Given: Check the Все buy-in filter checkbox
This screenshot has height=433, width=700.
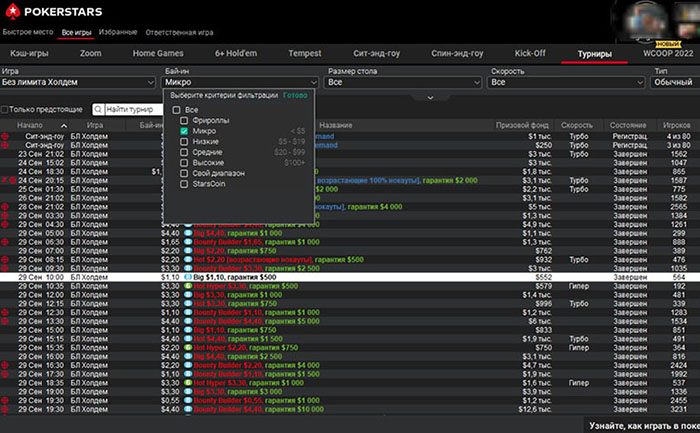Looking at the screenshot, I should (176, 110).
